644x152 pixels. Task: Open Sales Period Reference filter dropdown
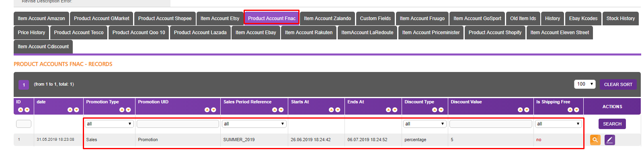pyautogui.click(x=254, y=124)
